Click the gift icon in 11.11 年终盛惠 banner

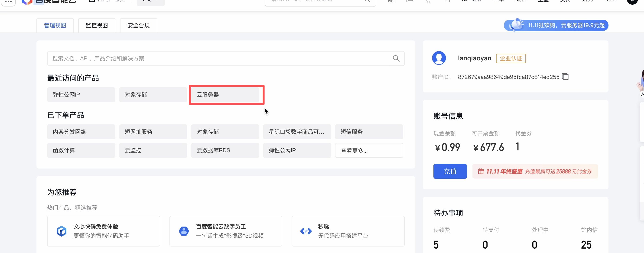point(481,171)
